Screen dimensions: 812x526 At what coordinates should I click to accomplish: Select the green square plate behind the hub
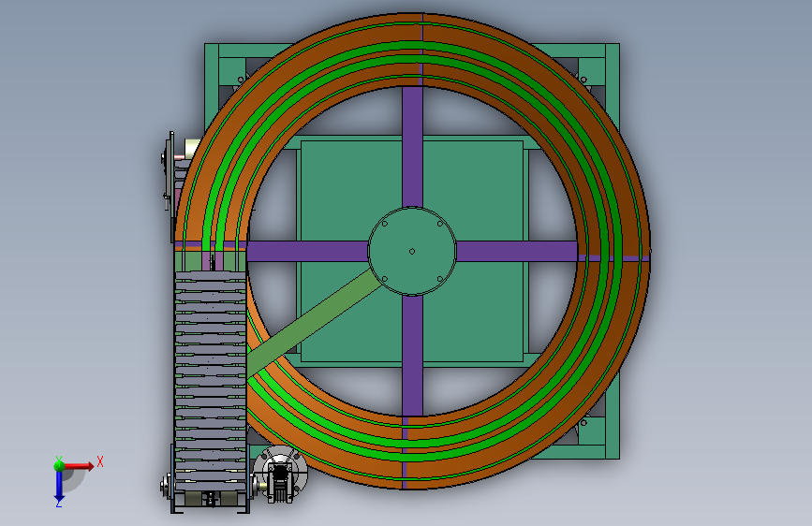point(412,251)
